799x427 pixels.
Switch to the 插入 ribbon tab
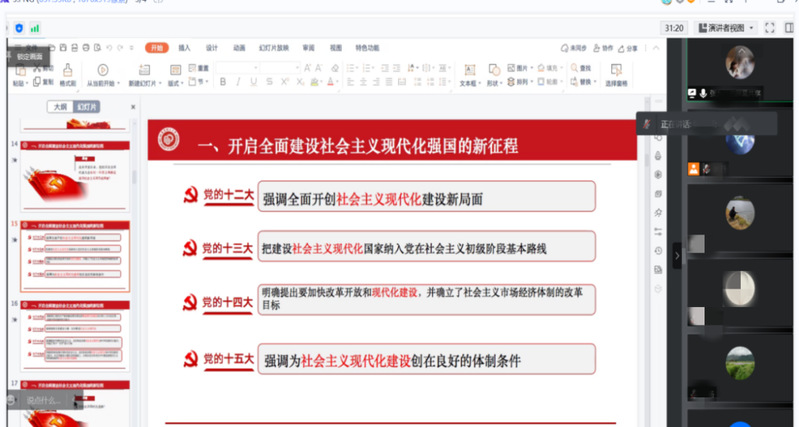click(x=184, y=47)
